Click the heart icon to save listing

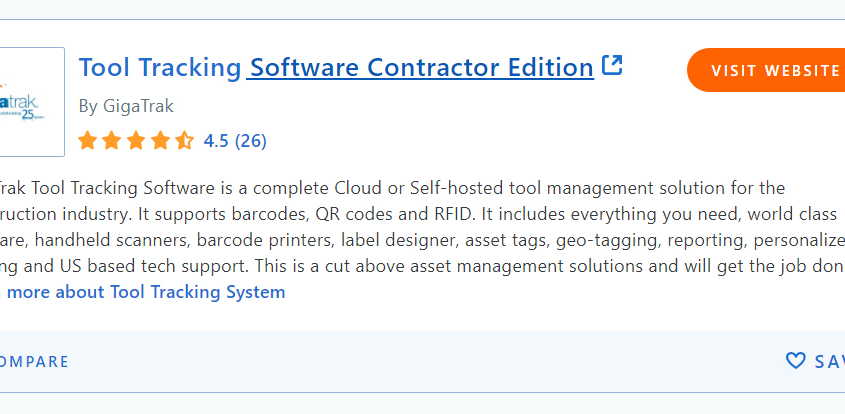point(795,361)
